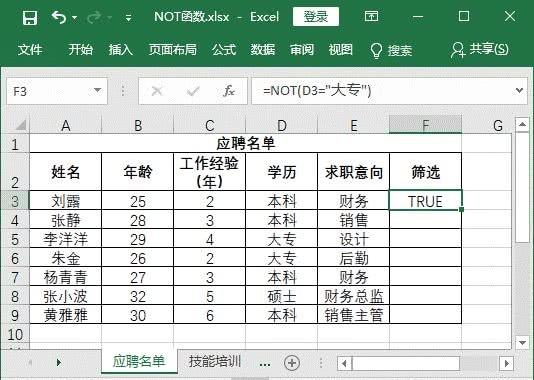Open the 文件 menu tab
Screen dimensions: 534x380
[30, 50]
